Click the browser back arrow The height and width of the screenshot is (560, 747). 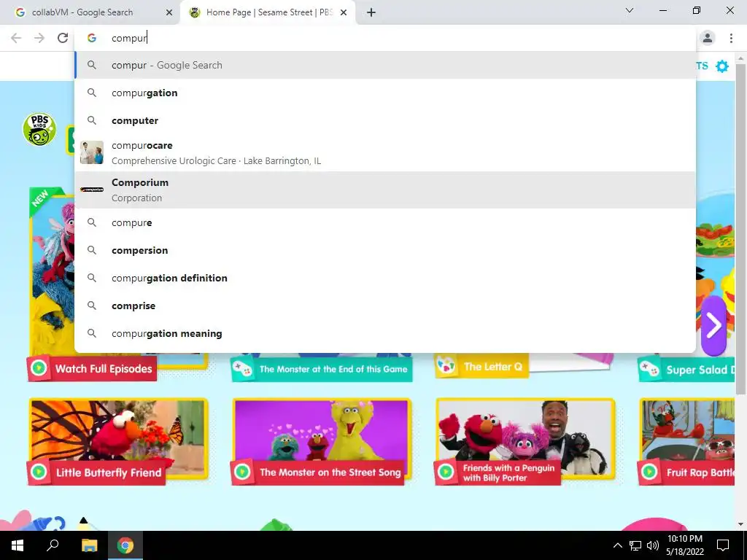(x=16, y=38)
